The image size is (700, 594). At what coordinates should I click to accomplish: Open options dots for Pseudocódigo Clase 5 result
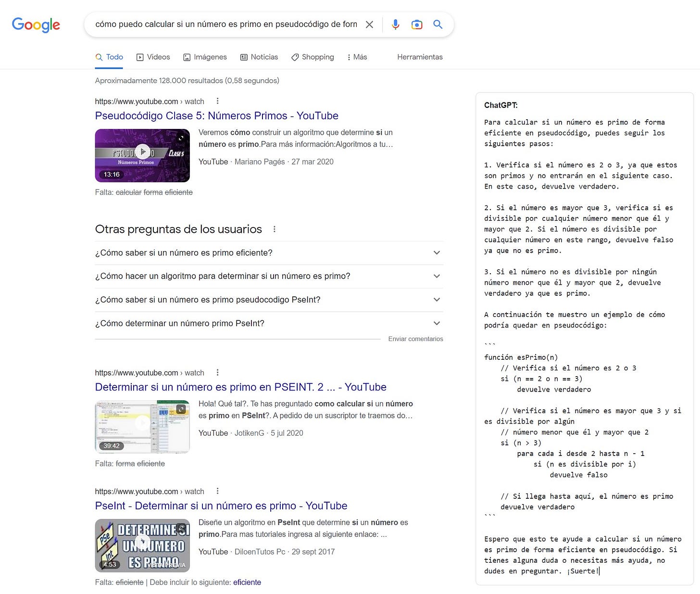pos(217,101)
